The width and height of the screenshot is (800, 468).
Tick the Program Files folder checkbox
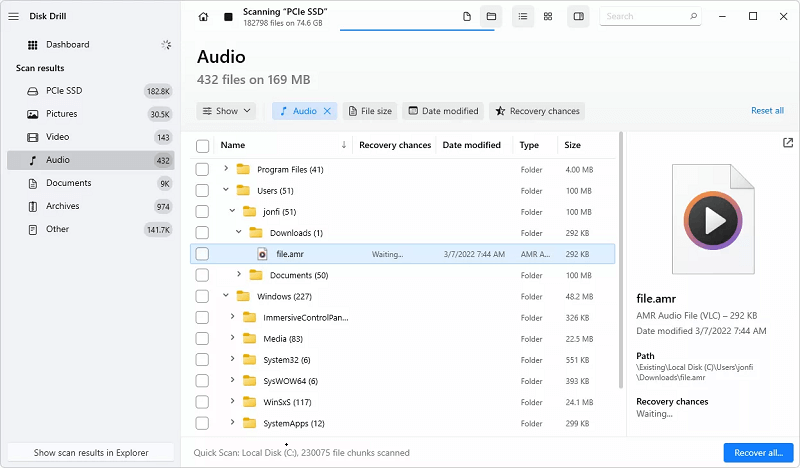(x=202, y=169)
